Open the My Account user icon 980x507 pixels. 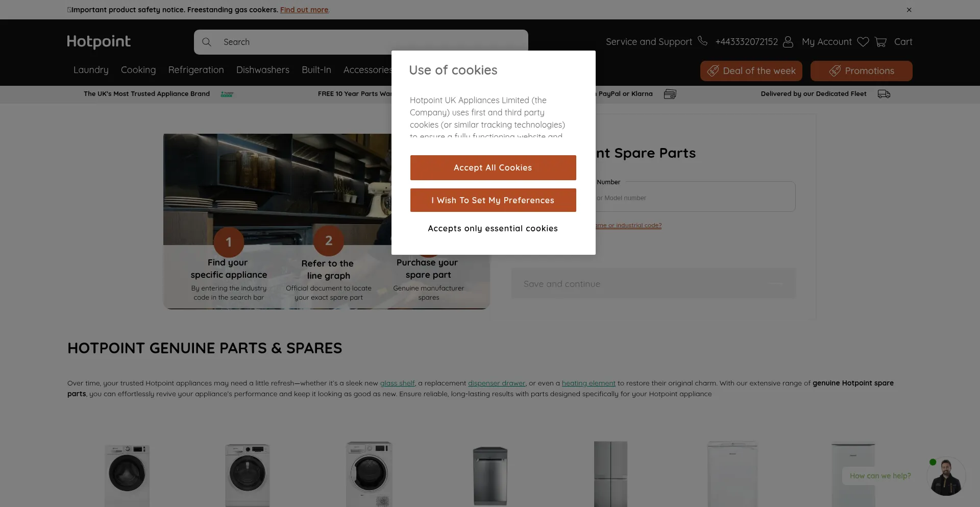point(788,42)
